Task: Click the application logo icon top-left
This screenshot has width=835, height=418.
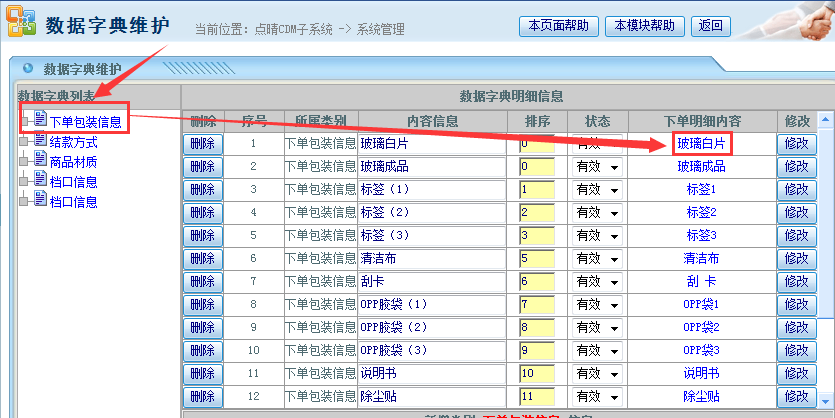Action: pyautogui.click(x=21, y=20)
